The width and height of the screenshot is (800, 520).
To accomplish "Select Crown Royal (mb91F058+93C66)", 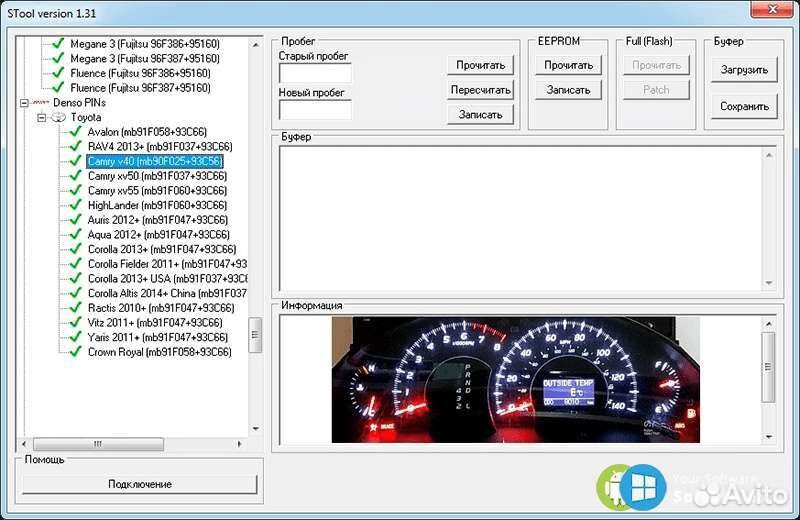I will click(x=160, y=352).
